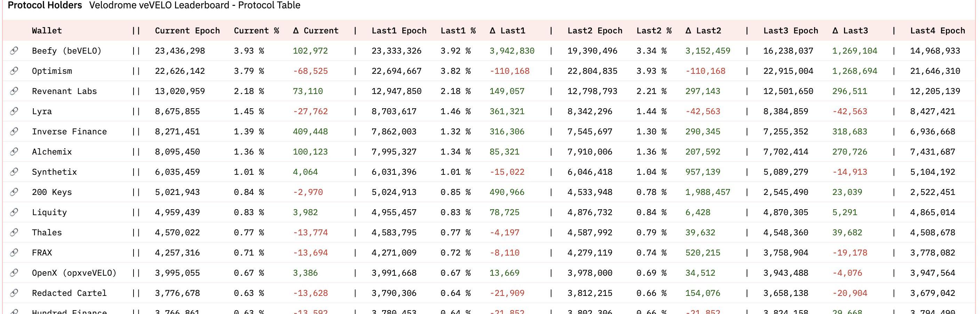980x314 pixels.
Task: Open the link icon for Beefy (beVELO)
Action: 14,50
